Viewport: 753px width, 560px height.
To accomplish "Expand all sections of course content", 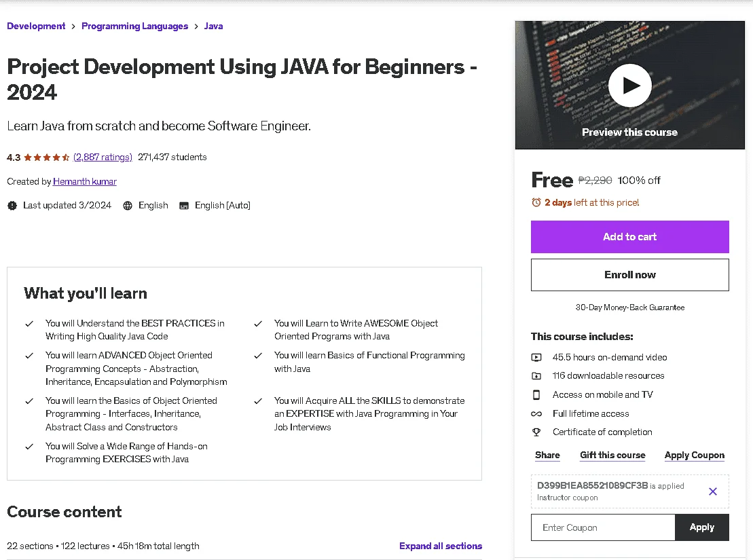I will [x=441, y=546].
